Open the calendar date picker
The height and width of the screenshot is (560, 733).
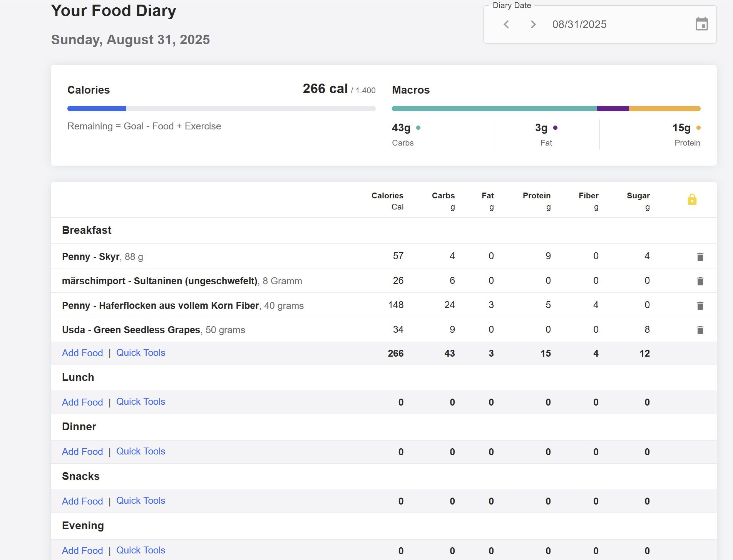[701, 24]
